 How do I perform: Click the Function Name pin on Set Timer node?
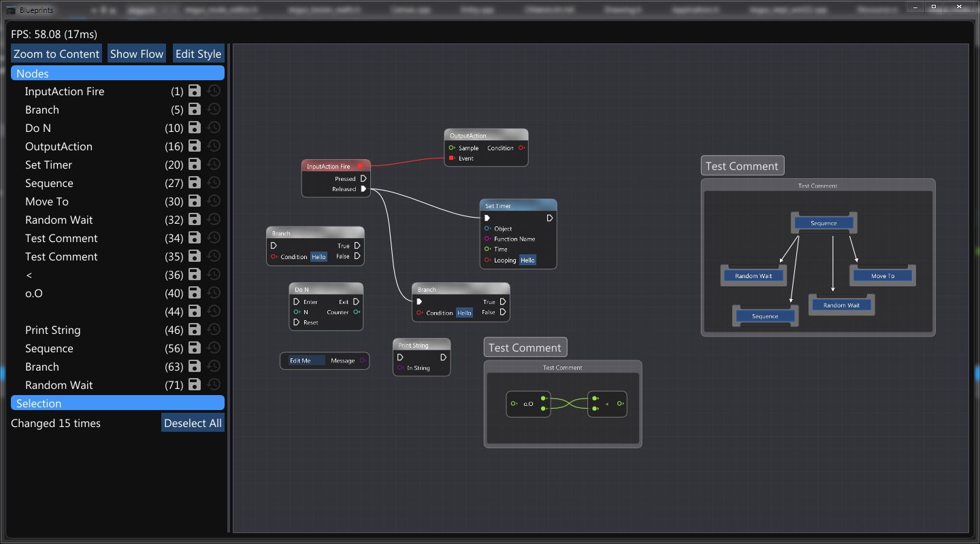point(487,239)
